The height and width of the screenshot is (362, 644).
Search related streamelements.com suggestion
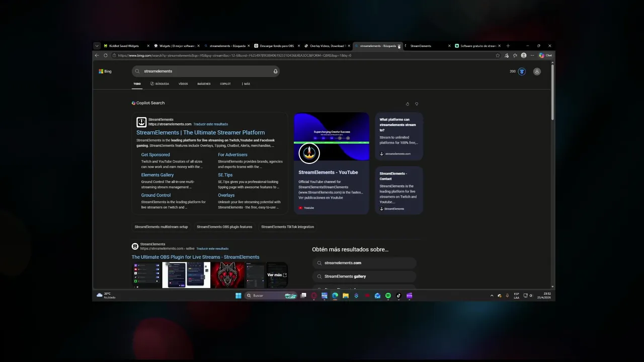364,263
